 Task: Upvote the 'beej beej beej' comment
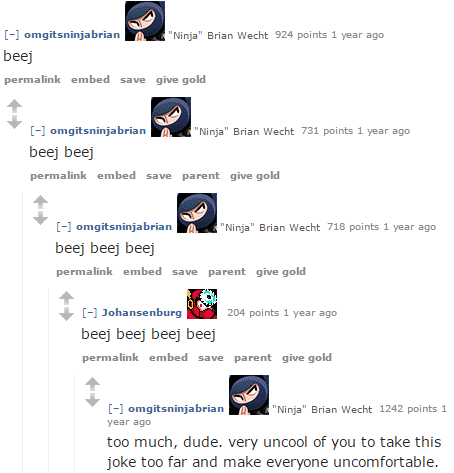point(40,203)
